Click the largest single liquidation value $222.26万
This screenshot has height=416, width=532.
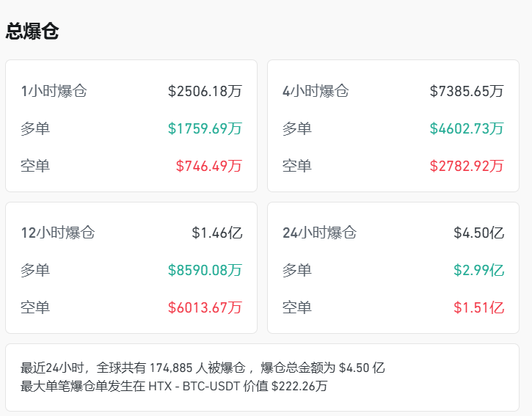point(299,385)
